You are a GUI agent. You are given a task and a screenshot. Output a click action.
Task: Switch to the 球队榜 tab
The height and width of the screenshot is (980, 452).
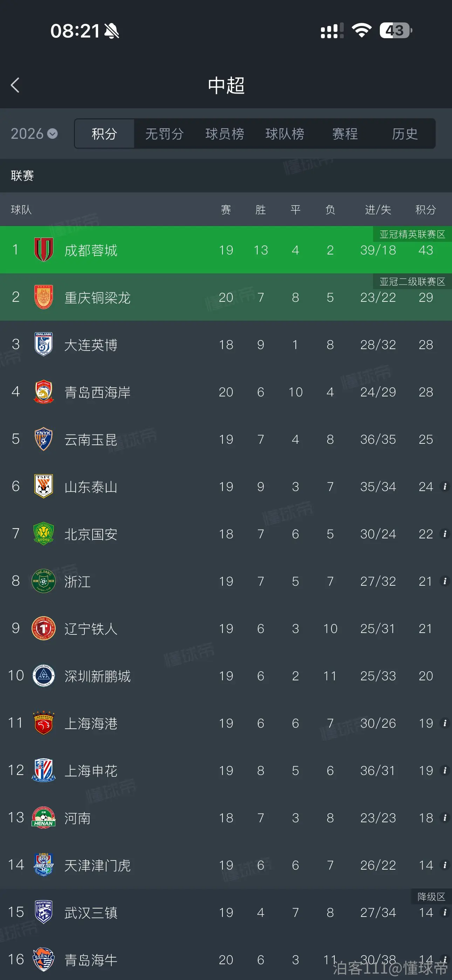[285, 134]
